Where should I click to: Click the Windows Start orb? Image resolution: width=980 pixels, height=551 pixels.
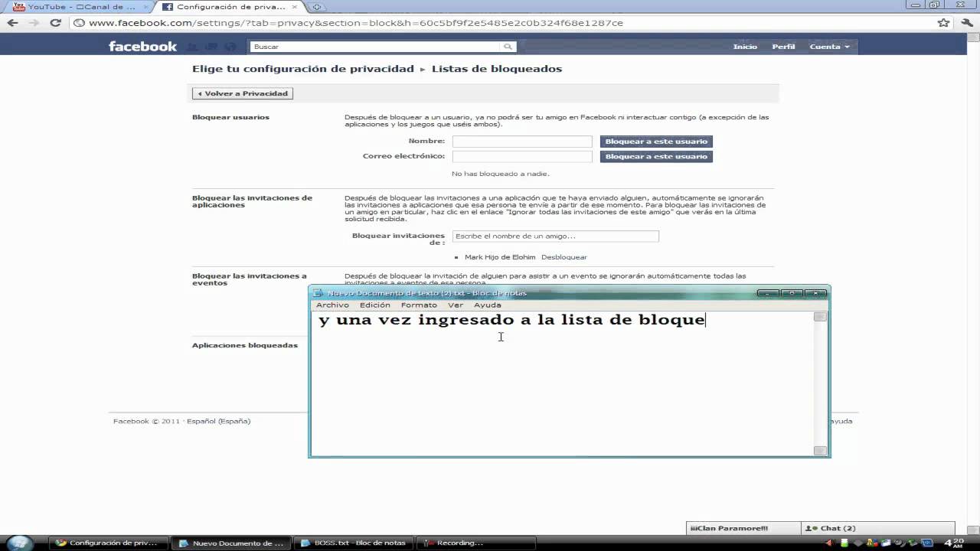[x=18, y=543]
